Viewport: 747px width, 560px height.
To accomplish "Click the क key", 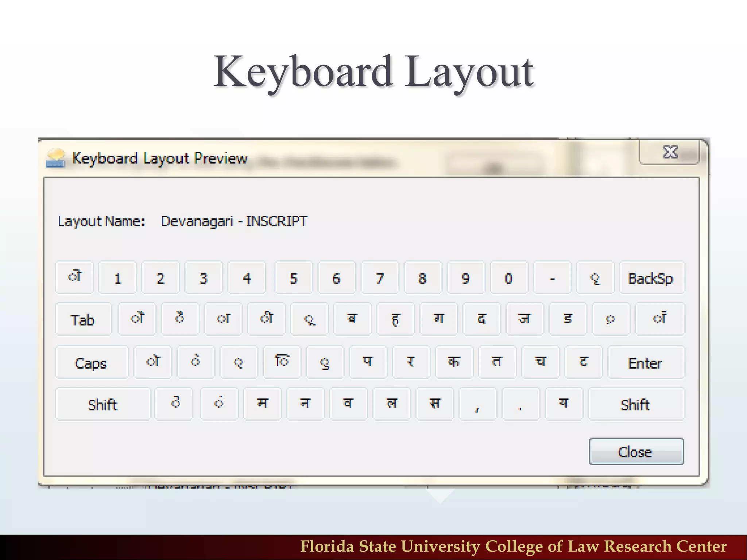I will (x=454, y=363).
